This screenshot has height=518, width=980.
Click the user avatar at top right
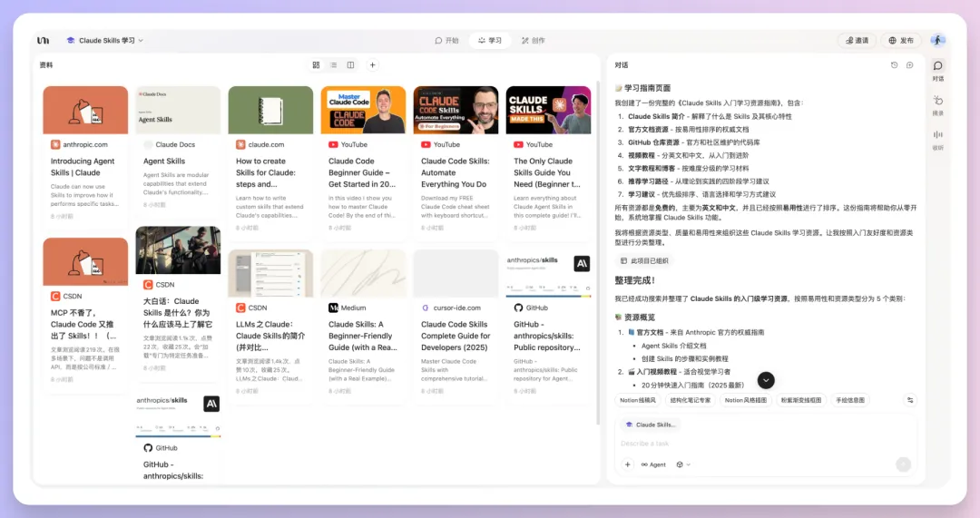tap(937, 40)
